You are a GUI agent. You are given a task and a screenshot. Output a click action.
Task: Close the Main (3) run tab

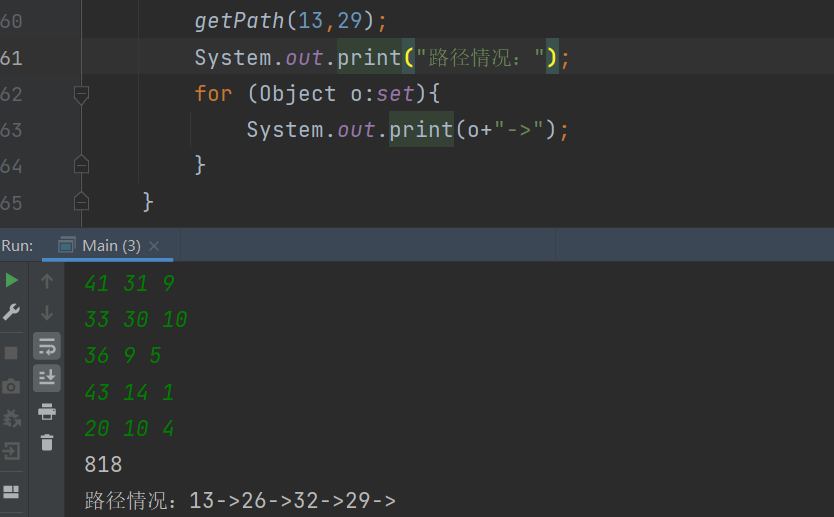tap(154, 246)
